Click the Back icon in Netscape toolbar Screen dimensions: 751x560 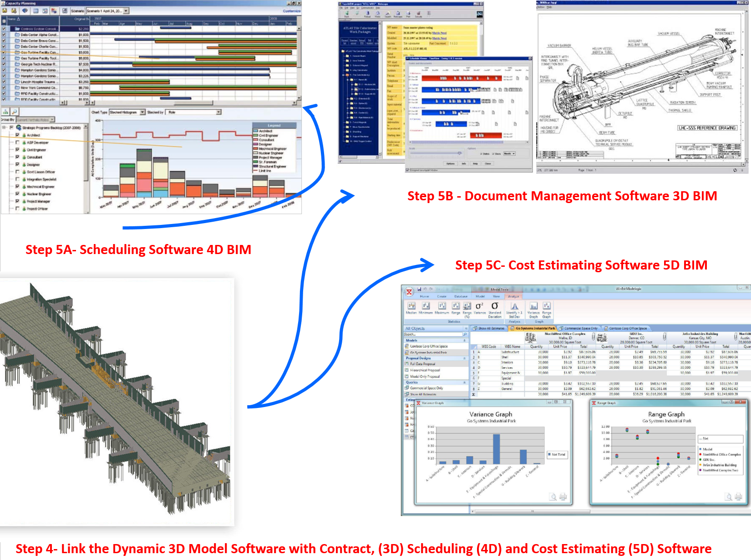347,14
